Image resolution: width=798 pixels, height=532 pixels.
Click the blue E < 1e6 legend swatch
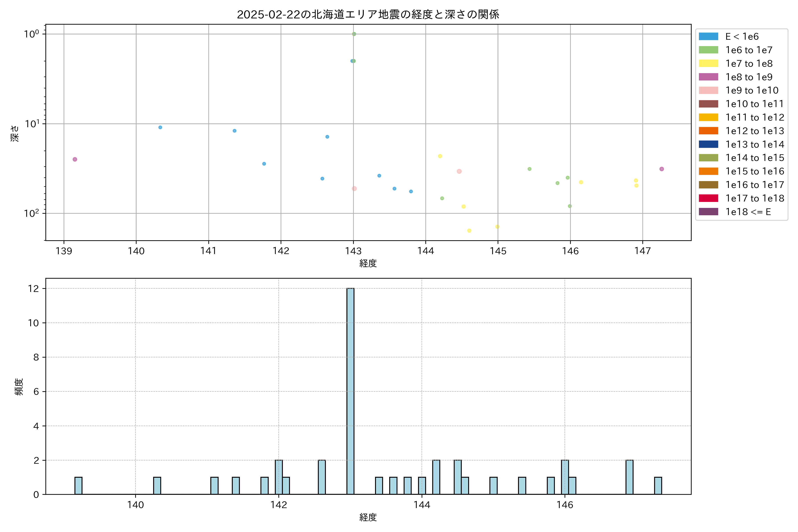708,37
